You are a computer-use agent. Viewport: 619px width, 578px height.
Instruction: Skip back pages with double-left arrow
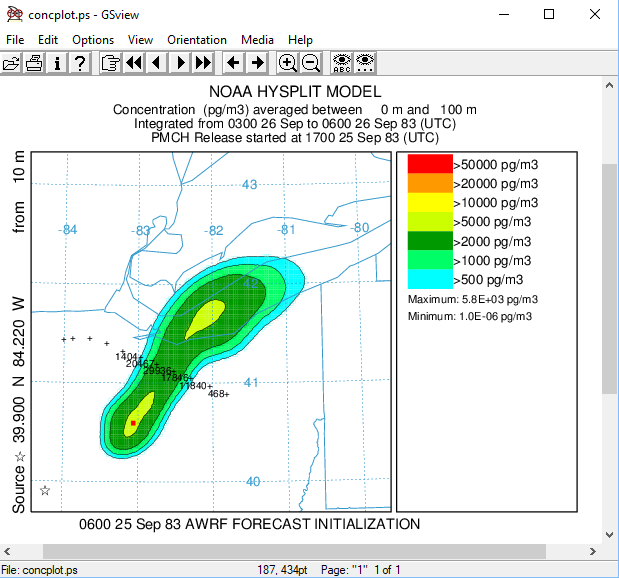(x=133, y=63)
